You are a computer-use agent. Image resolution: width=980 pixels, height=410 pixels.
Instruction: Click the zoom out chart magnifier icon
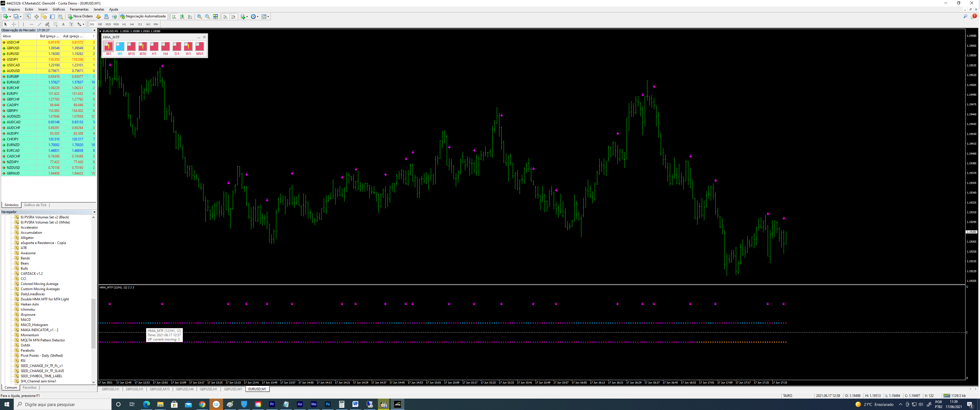tap(207, 16)
